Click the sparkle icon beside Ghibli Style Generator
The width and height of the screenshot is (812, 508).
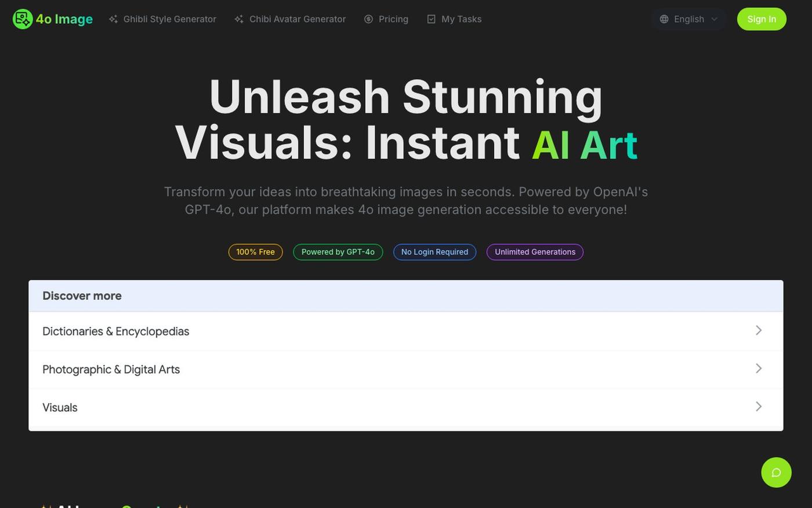[113, 19]
